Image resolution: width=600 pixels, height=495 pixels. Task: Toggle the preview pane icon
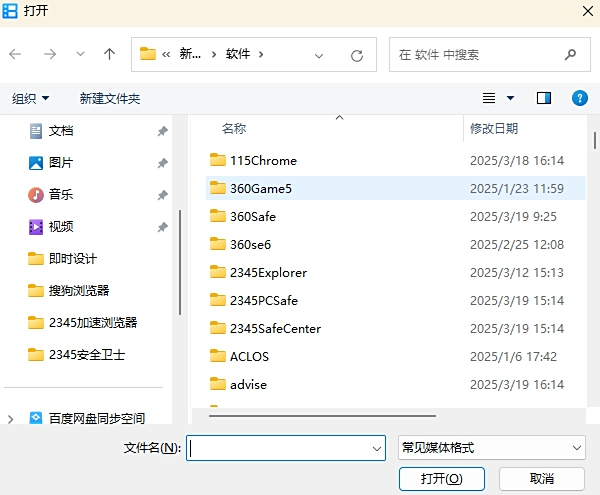[544, 98]
